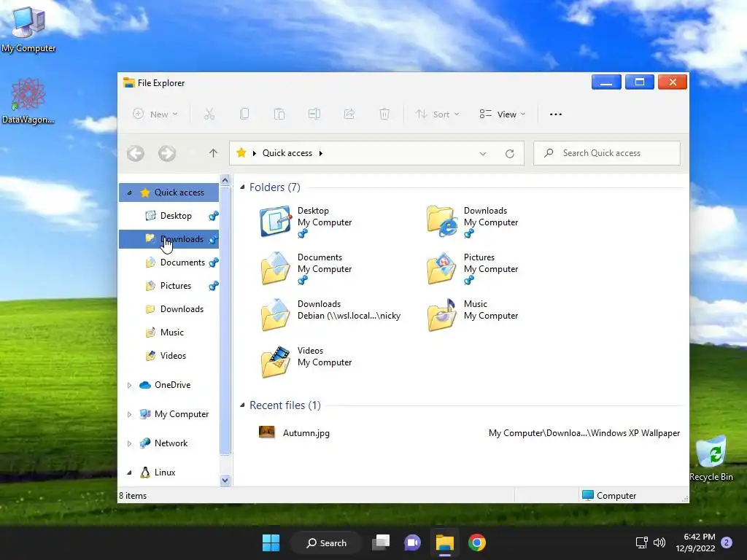Collapse the Quick access tree node

point(129,192)
